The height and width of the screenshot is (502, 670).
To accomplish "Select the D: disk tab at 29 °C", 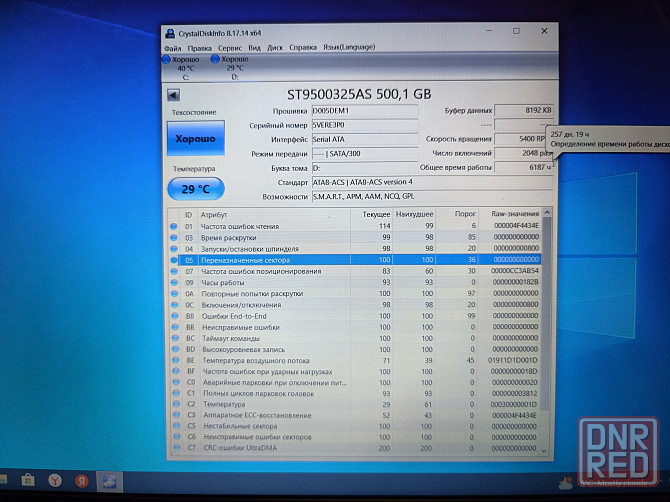I will coord(233,68).
